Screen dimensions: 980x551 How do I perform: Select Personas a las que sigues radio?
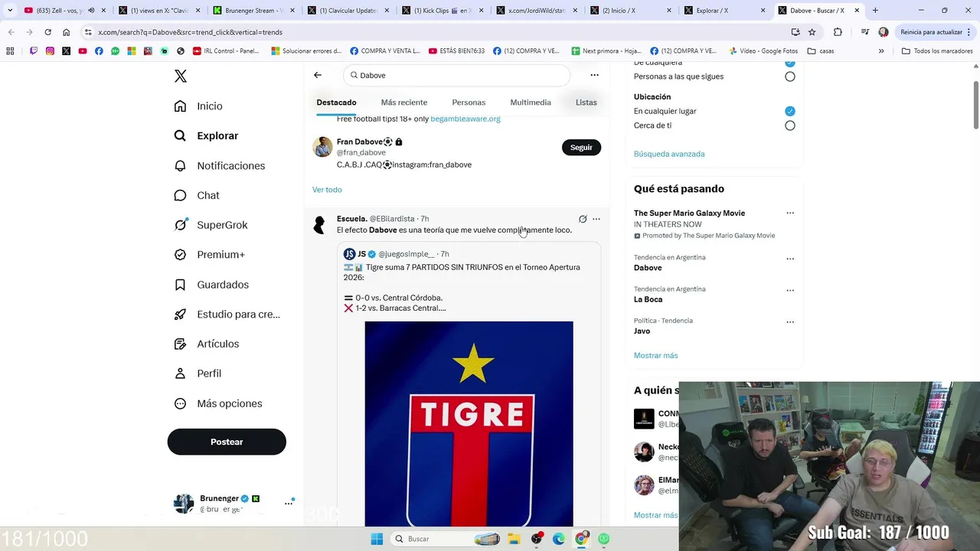(790, 77)
